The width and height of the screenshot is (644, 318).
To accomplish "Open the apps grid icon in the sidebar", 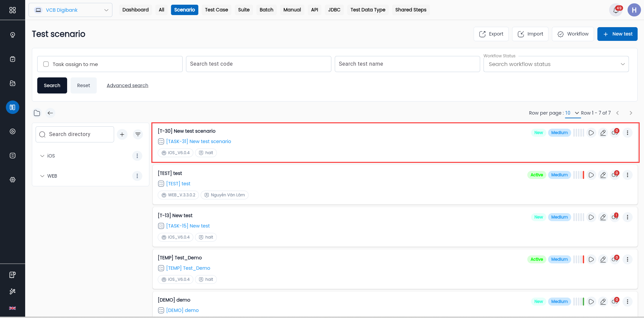I will 12,10.
